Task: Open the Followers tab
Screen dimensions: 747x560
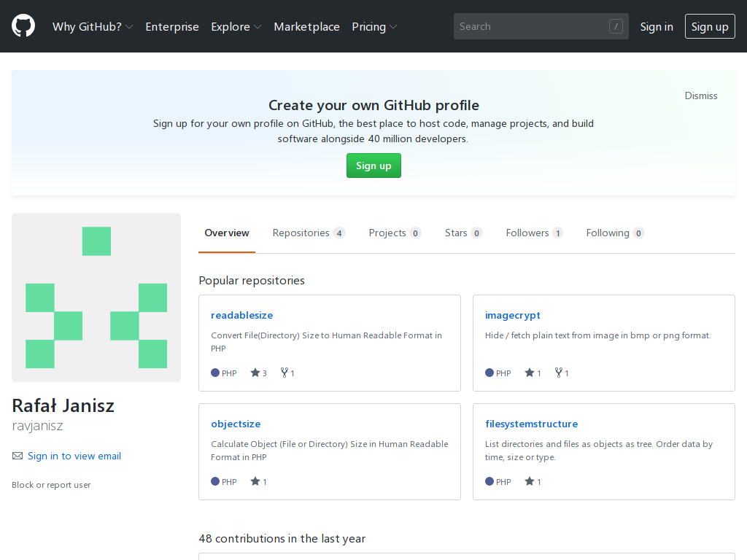Action: coord(534,233)
